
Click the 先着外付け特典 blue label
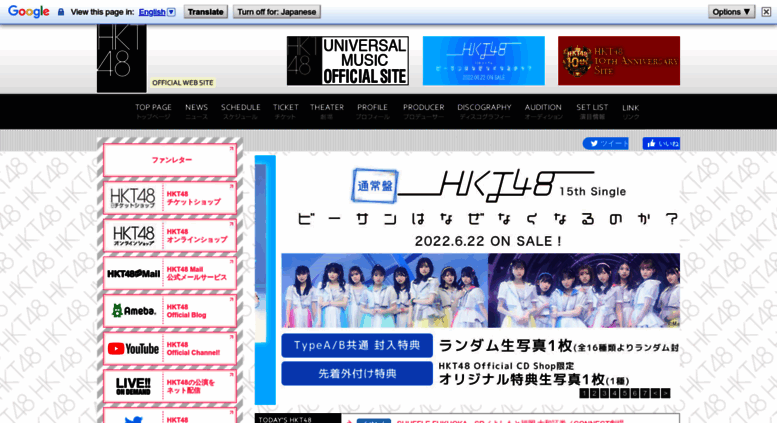click(357, 373)
